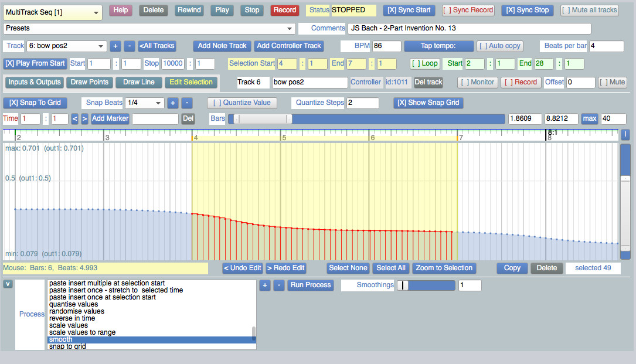Toggle the Snap To Grid checkbox
The width and height of the screenshot is (636, 364).
tap(35, 103)
